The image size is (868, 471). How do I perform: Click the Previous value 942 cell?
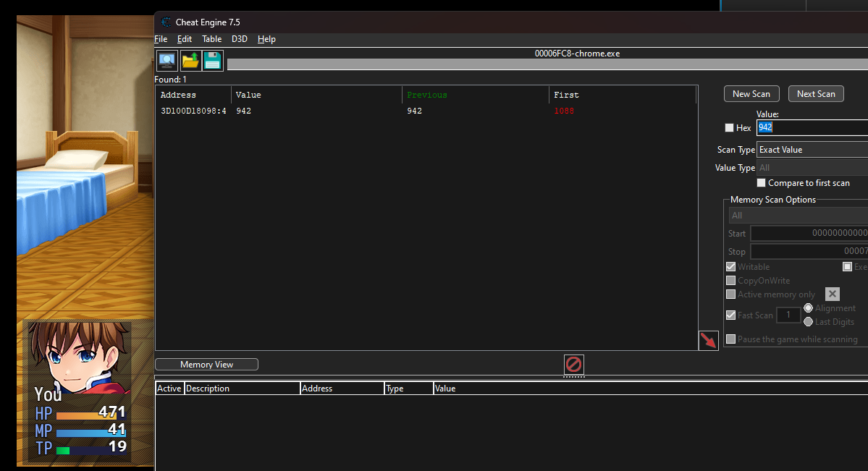coord(414,111)
